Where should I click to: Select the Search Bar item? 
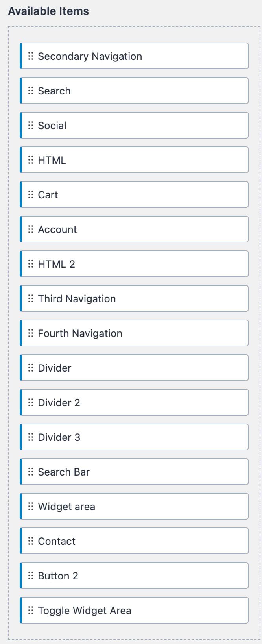pos(134,472)
